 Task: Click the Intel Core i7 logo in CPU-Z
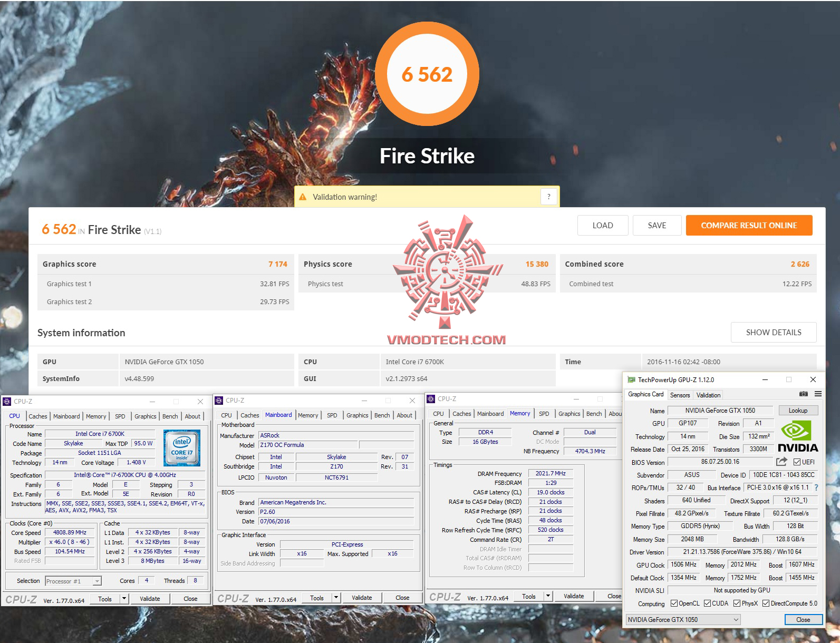pos(182,448)
